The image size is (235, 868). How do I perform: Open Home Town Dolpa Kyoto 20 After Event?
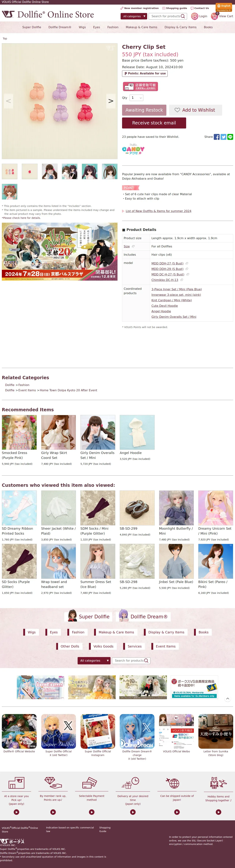(68, 391)
